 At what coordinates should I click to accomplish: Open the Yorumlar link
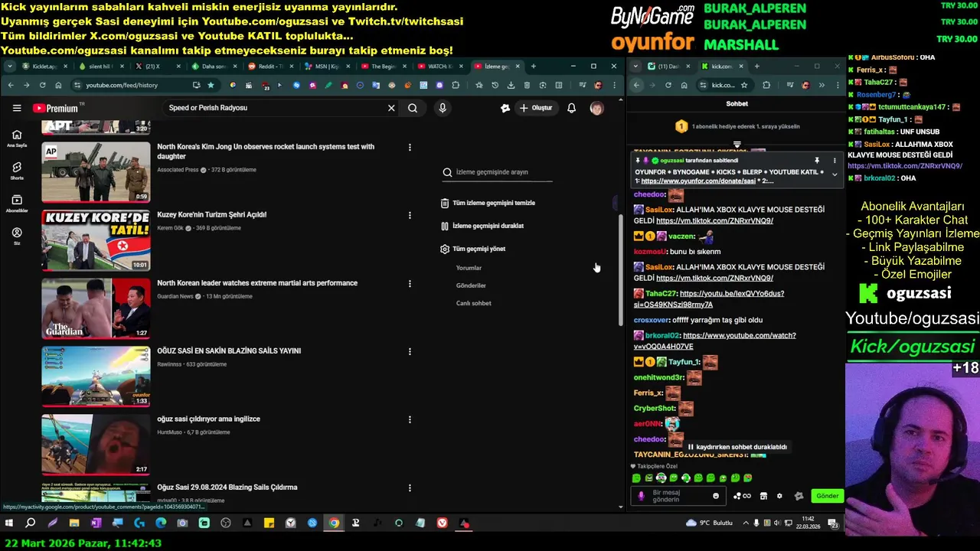(x=469, y=268)
